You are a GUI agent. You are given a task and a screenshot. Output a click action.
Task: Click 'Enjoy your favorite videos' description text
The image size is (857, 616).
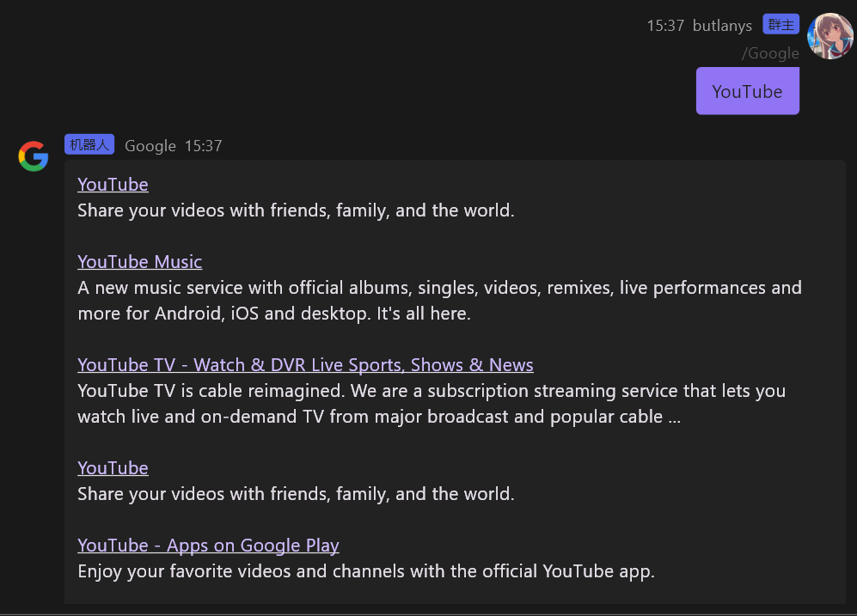tap(365, 571)
